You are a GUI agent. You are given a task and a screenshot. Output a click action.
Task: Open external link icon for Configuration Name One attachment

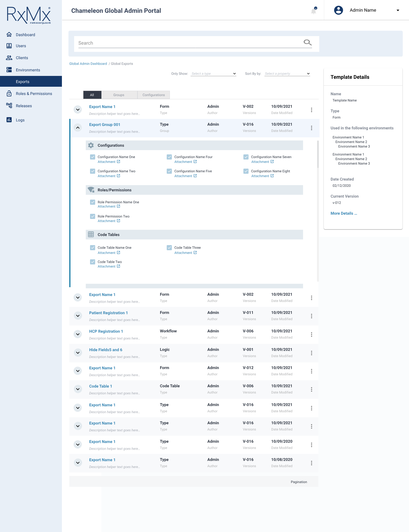(118, 162)
